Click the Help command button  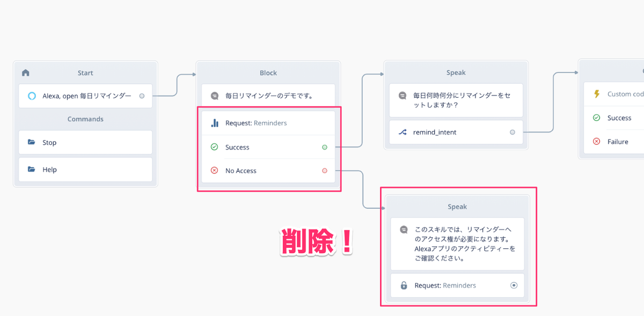coord(85,170)
